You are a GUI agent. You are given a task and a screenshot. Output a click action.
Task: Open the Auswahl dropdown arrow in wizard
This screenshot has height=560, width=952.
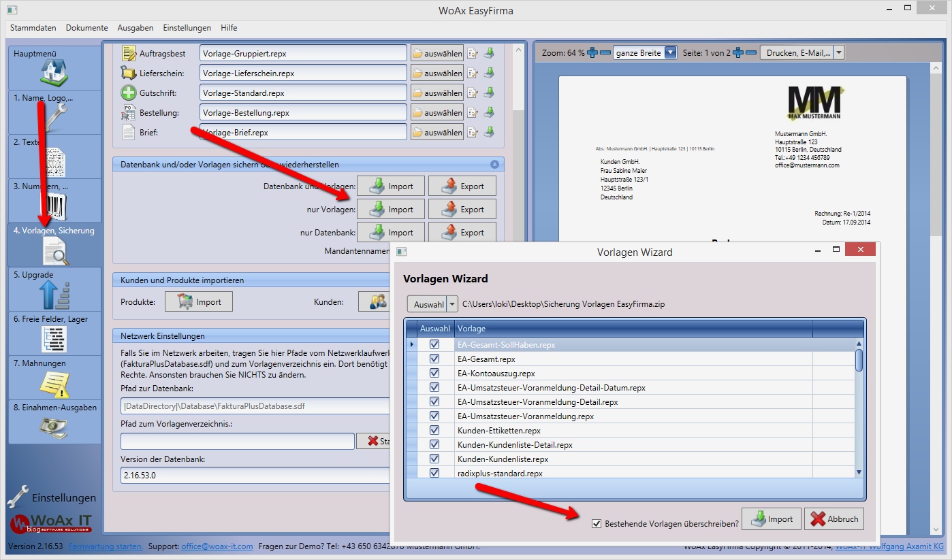[x=452, y=304]
